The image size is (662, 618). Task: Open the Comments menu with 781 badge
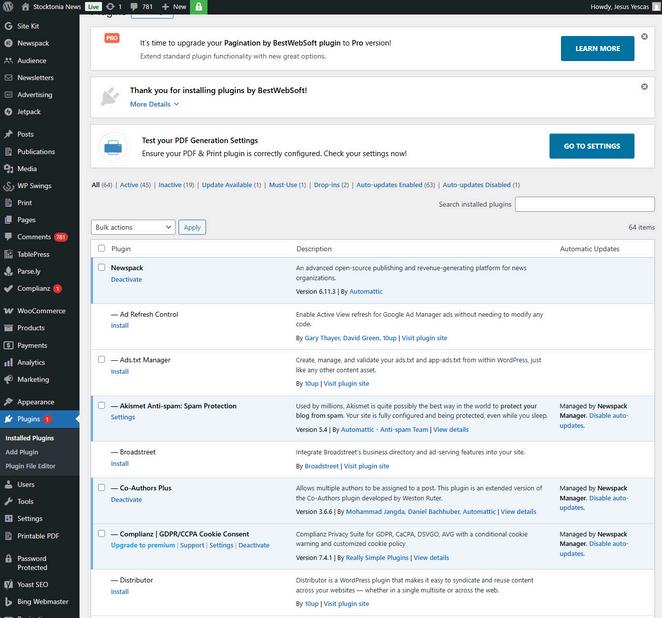[40, 237]
